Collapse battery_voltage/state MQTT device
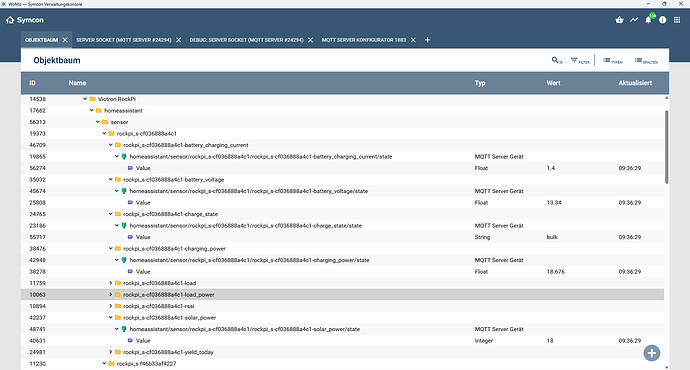Viewport: 690px width, 370px height. pyautogui.click(x=117, y=191)
